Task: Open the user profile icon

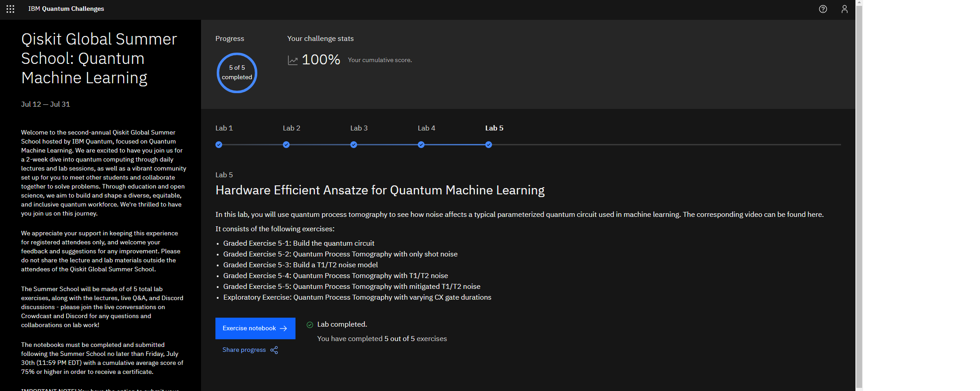Action: (x=845, y=9)
